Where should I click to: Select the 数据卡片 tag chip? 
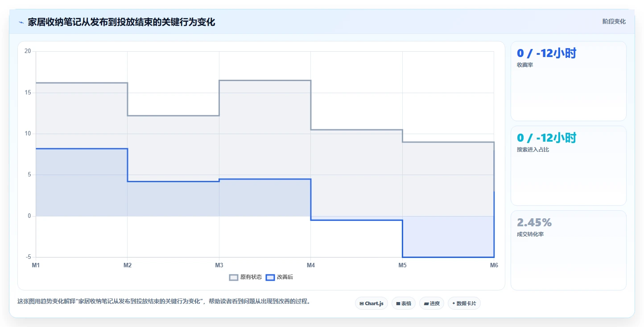(x=464, y=303)
